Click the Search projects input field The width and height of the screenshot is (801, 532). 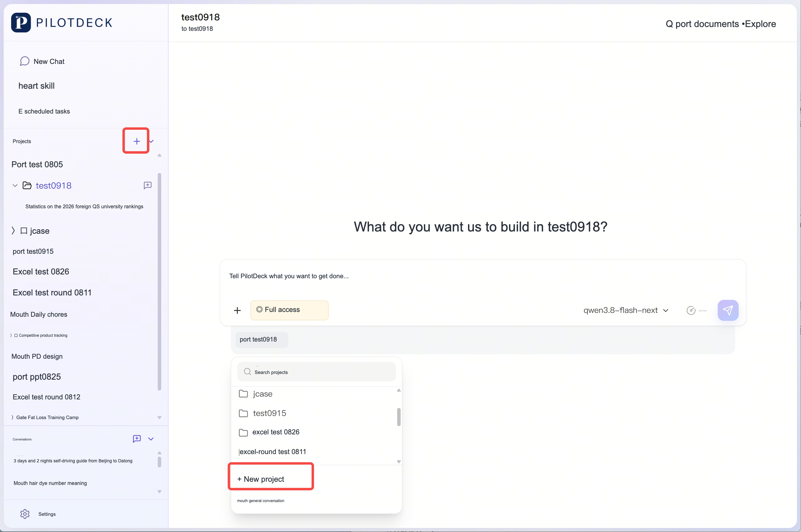(x=316, y=372)
